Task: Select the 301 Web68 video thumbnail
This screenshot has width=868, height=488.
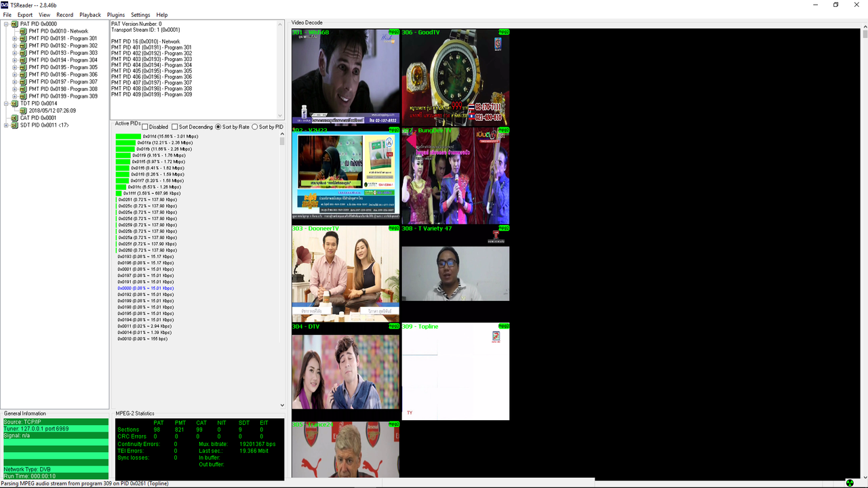Action: point(346,77)
